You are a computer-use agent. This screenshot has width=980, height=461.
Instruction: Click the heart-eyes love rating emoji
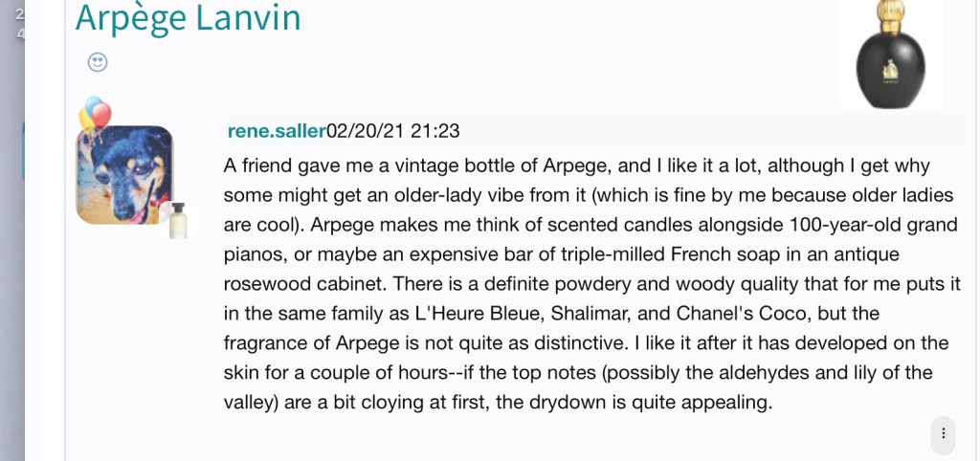[97, 62]
